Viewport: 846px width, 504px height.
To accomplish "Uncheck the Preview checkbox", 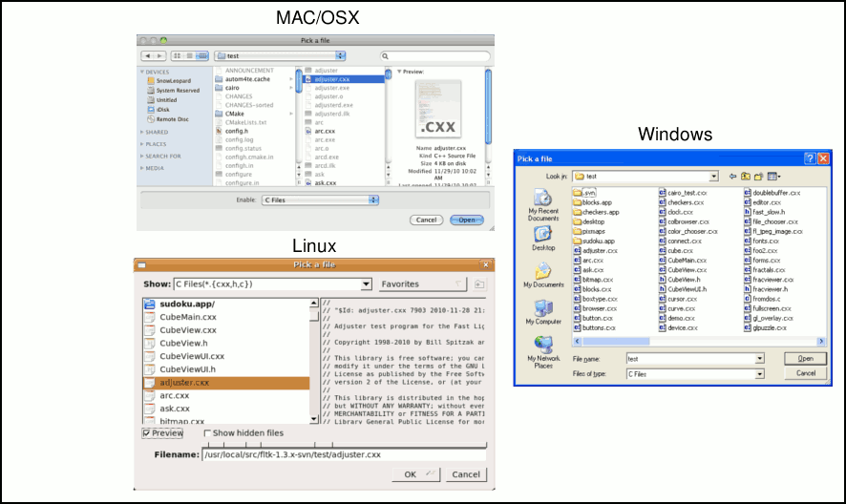I will pos(147,433).
